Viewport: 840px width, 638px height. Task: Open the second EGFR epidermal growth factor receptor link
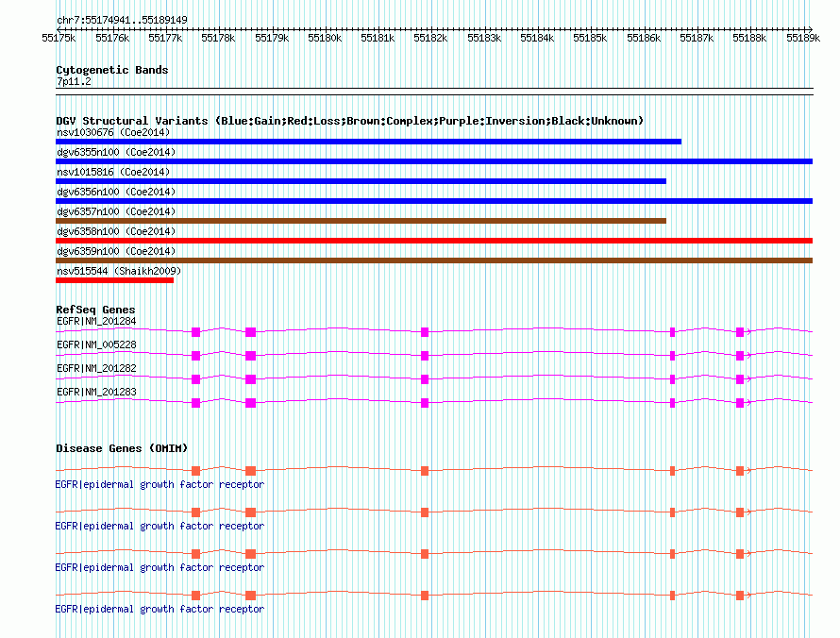160,527
